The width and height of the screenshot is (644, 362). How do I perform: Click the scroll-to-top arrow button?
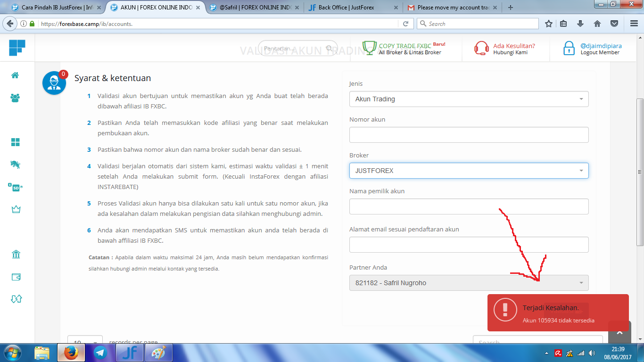tap(620, 332)
